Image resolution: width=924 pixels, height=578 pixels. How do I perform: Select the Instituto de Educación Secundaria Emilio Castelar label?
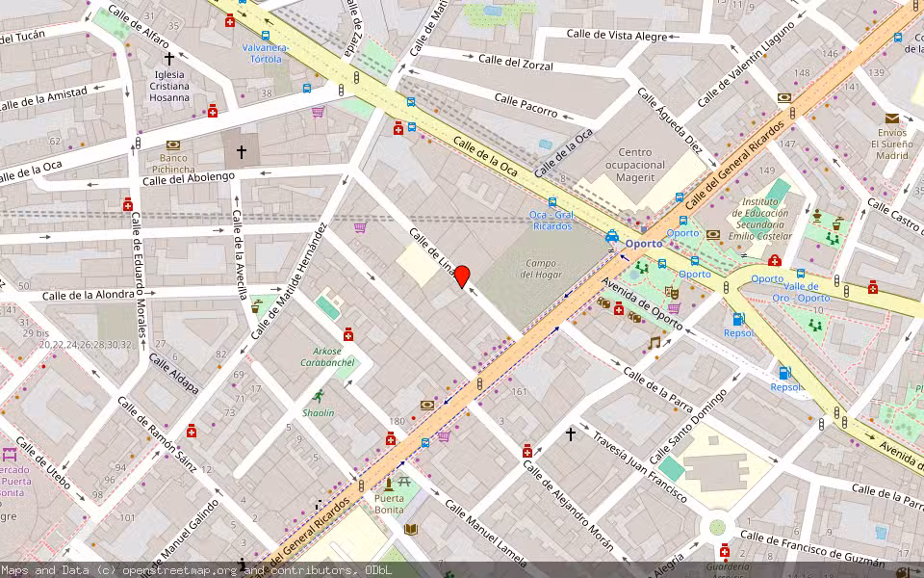[x=759, y=219]
